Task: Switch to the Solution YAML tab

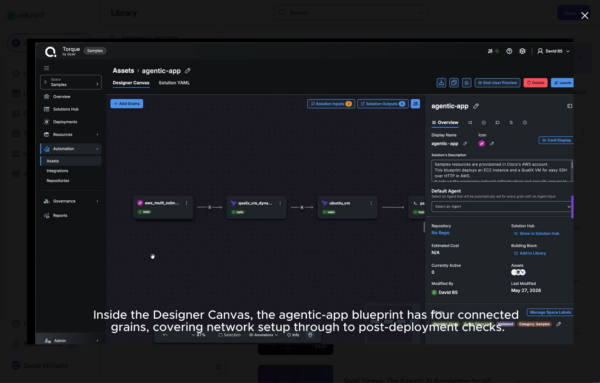Action: (x=174, y=83)
